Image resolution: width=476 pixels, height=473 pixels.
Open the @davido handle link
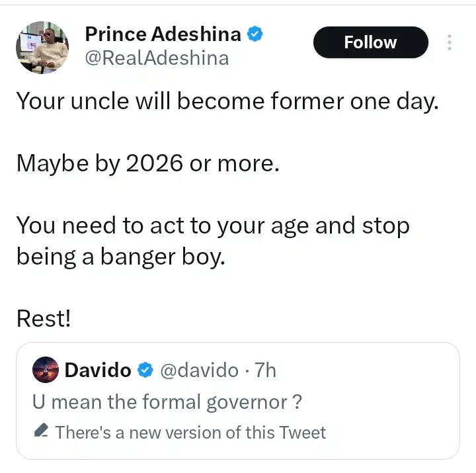pos(199,370)
